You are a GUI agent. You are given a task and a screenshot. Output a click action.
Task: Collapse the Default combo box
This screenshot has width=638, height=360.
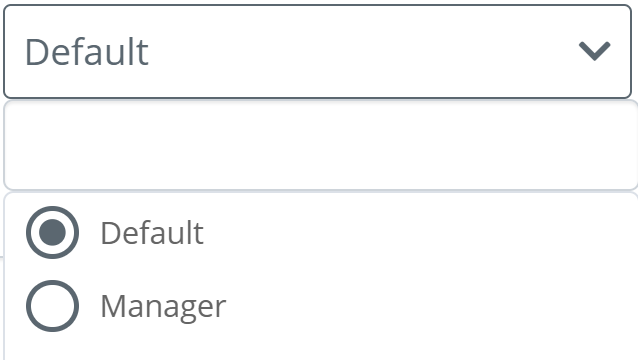[317, 51]
